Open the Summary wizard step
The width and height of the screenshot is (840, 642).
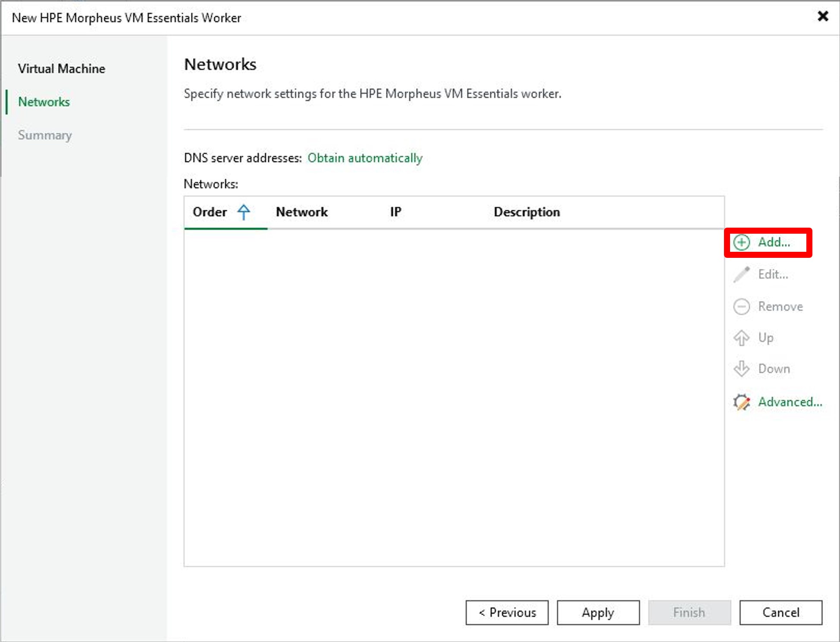click(45, 135)
